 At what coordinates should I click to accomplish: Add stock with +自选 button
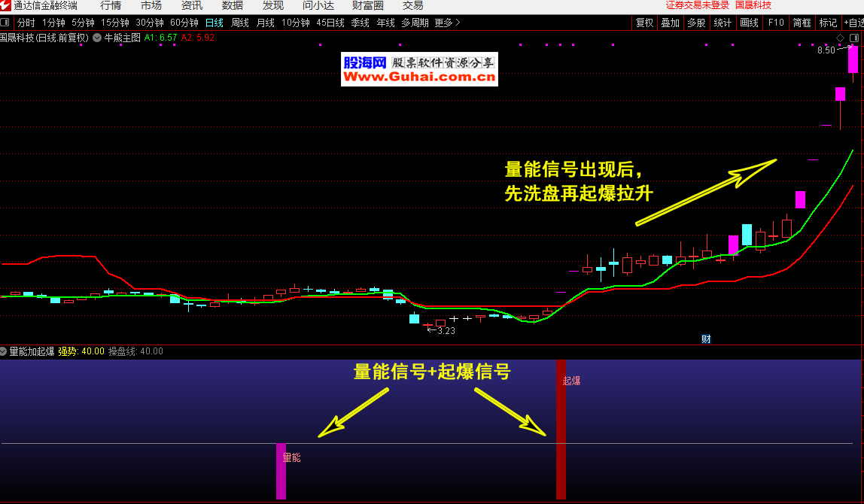tap(853, 23)
